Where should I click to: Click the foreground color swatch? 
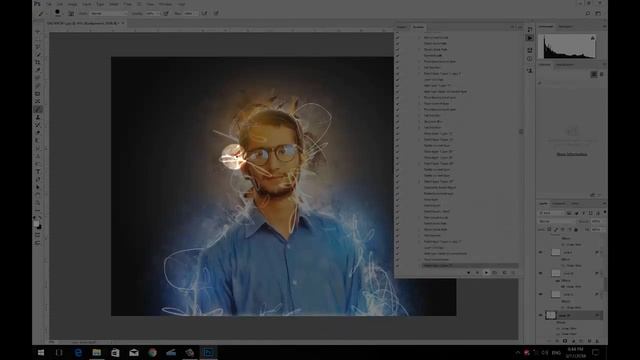36,224
